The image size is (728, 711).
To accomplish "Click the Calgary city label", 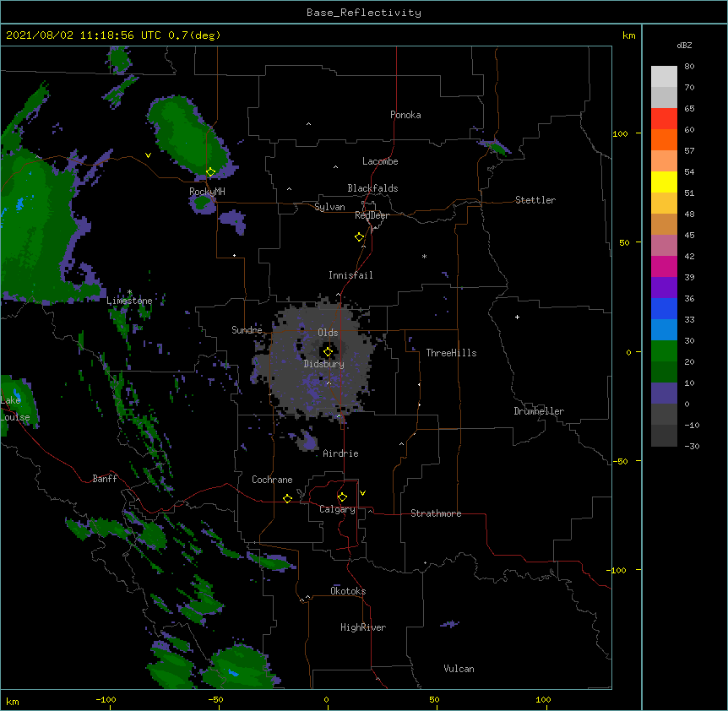I will pyautogui.click(x=338, y=509).
